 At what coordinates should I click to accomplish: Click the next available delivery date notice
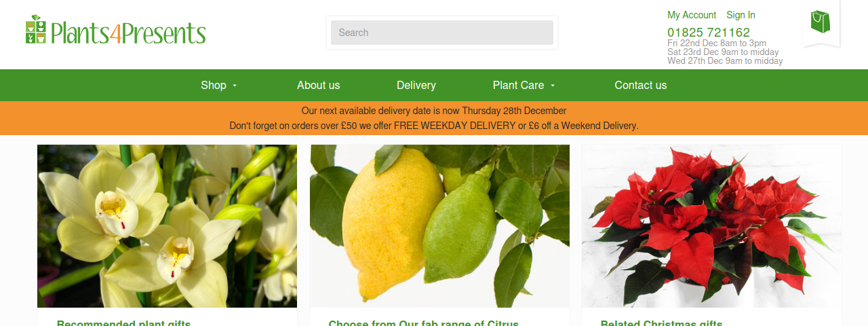click(x=434, y=111)
